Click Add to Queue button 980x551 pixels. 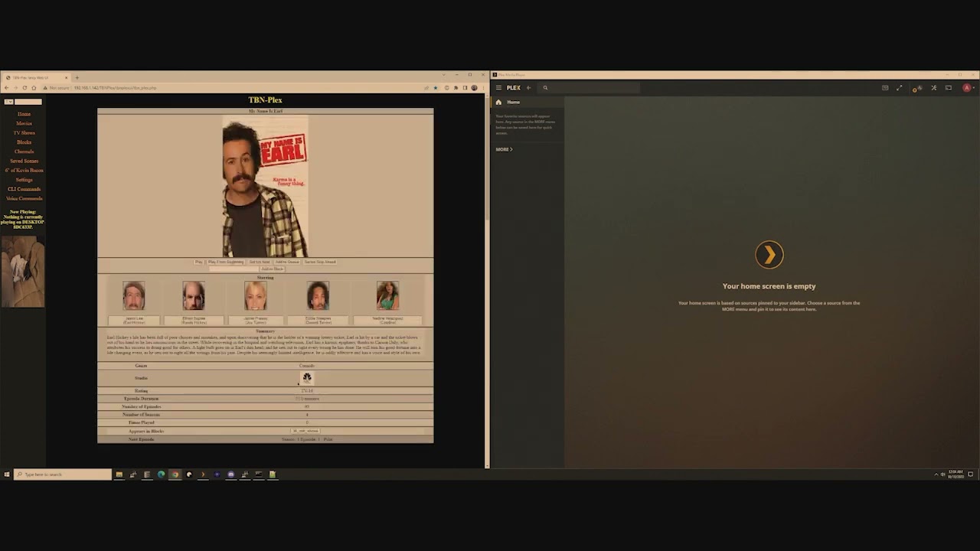[287, 262]
